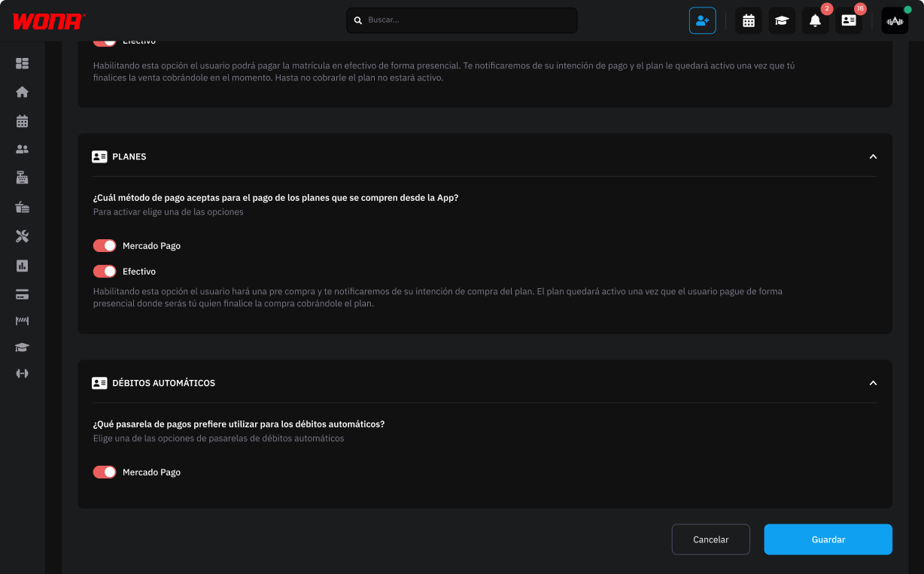This screenshot has width=924, height=574.
Task: Open the credit card icon in sidebar
Action: [x=22, y=294]
